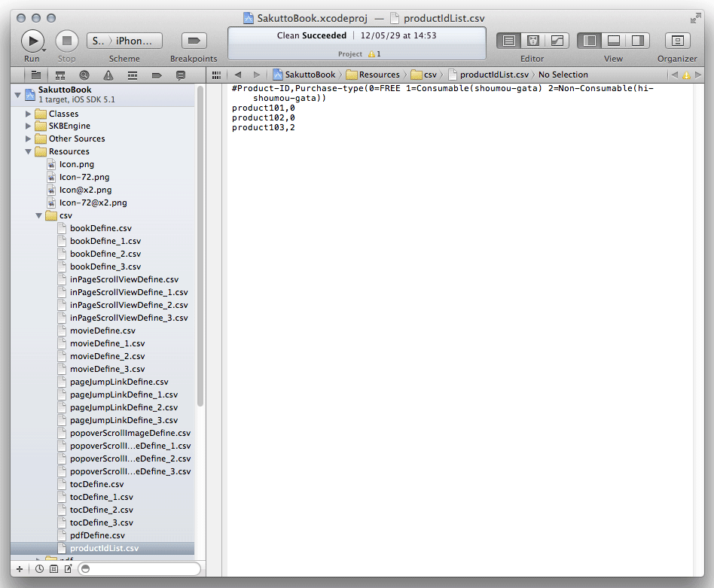Click the Run button
714x588 pixels.
tap(33, 41)
